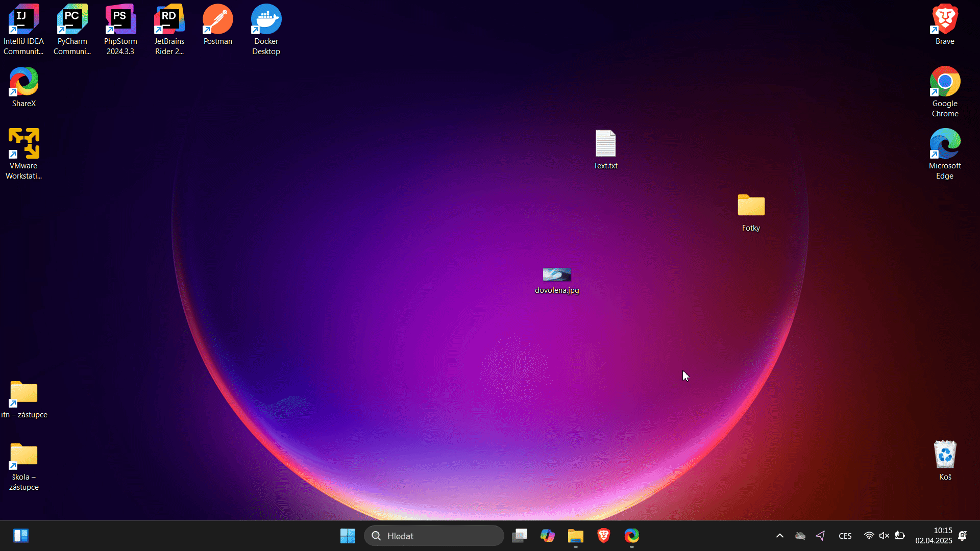
Task: Unmute audio via the tray speaker icon
Action: tap(884, 536)
